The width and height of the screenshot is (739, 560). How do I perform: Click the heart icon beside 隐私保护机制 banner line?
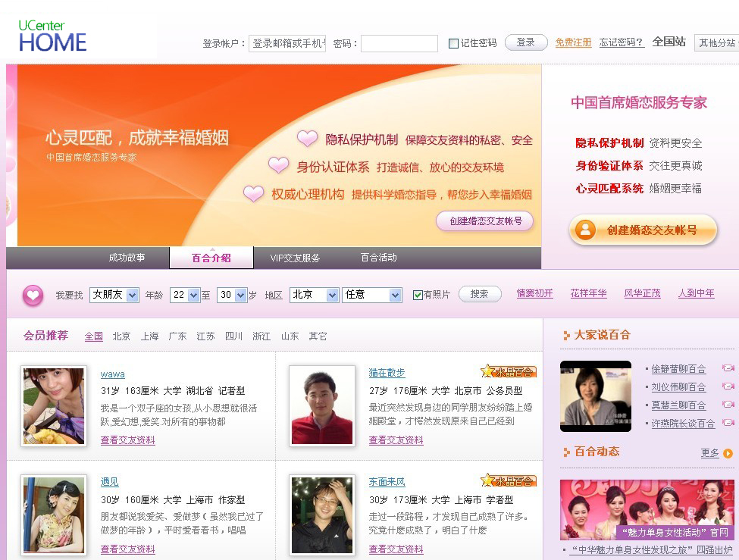[307, 138]
